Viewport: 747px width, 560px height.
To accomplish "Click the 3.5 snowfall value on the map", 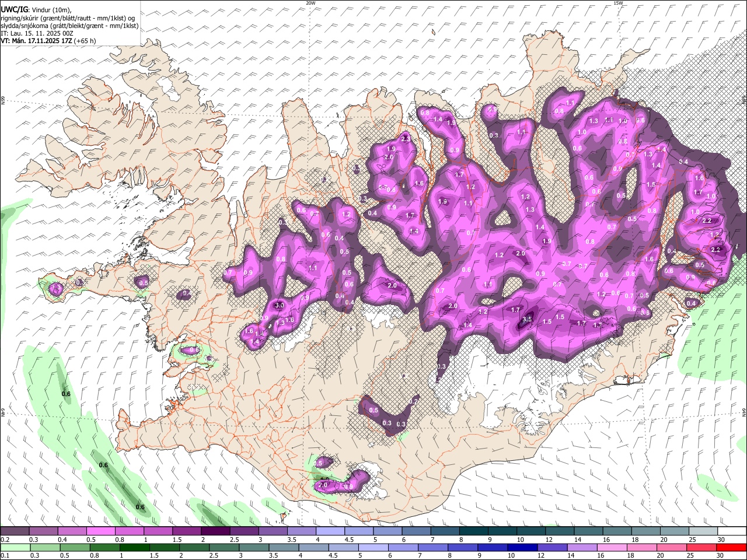I will (x=527, y=319).
